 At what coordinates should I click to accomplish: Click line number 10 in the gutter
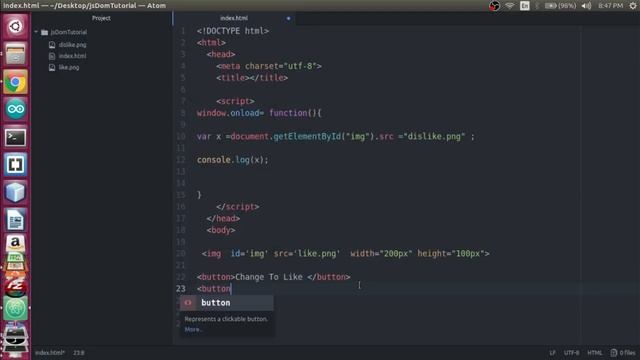(x=180, y=136)
